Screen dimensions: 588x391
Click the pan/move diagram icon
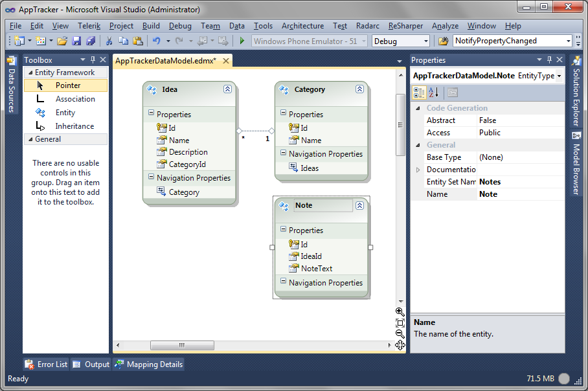(400, 345)
